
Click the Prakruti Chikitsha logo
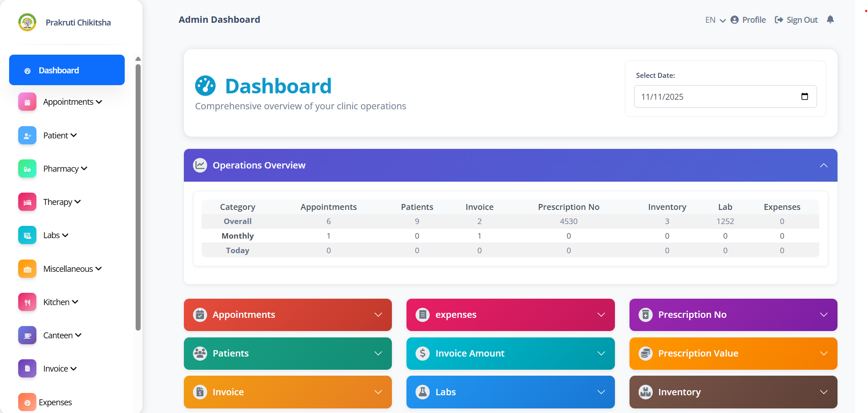tap(27, 22)
